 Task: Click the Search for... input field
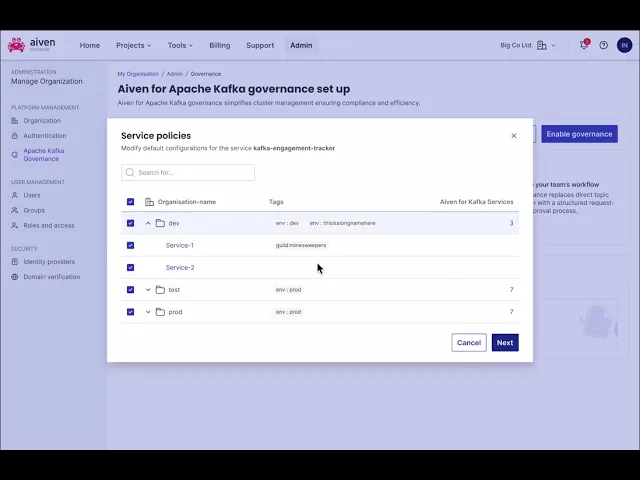click(x=188, y=173)
